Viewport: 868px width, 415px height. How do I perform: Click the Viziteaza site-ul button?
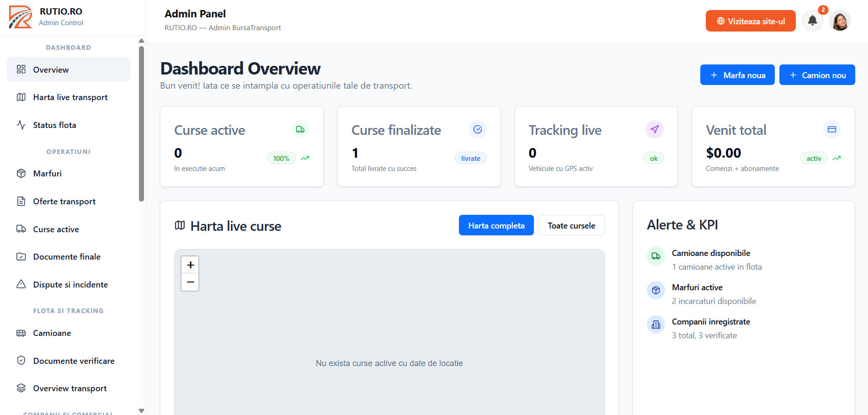pyautogui.click(x=751, y=21)
